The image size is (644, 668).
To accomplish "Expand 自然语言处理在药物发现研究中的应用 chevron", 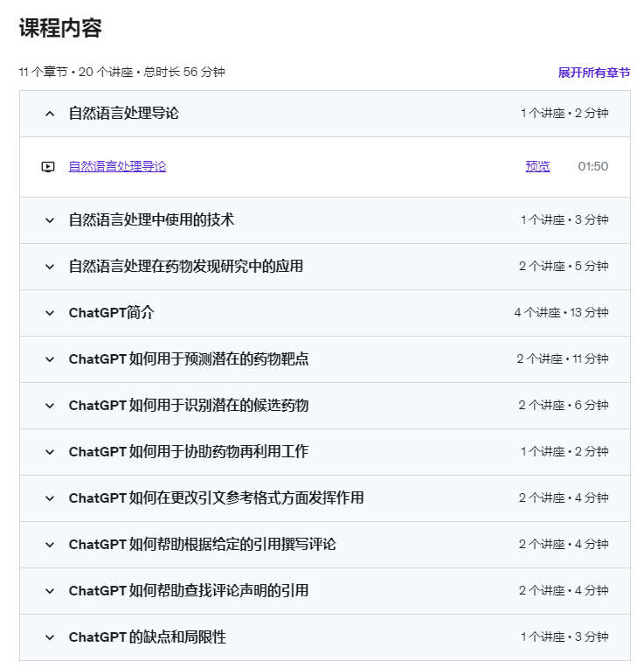I will pos(50,267).
